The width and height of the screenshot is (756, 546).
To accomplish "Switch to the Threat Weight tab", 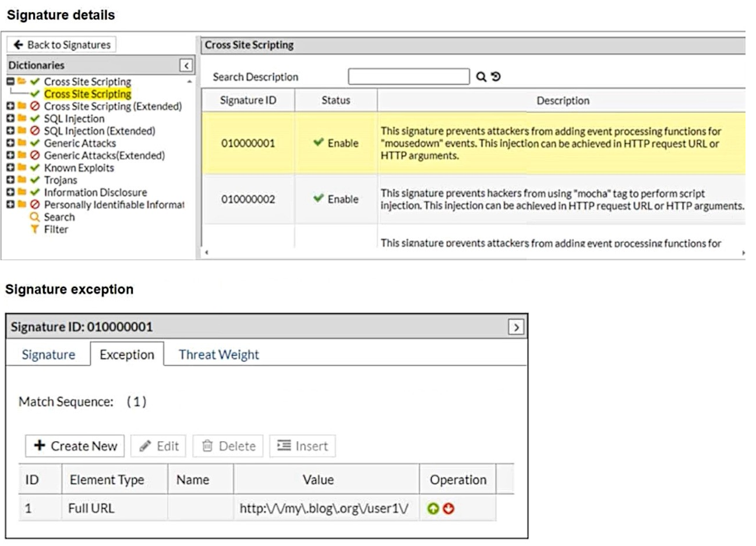I will 218,354.
